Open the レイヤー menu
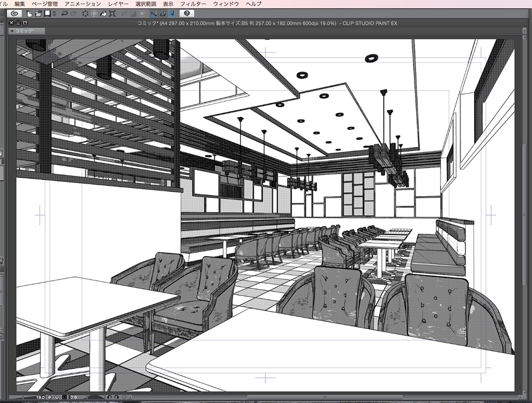This screenshot has width=532, height=403. (x=118, y=4)
